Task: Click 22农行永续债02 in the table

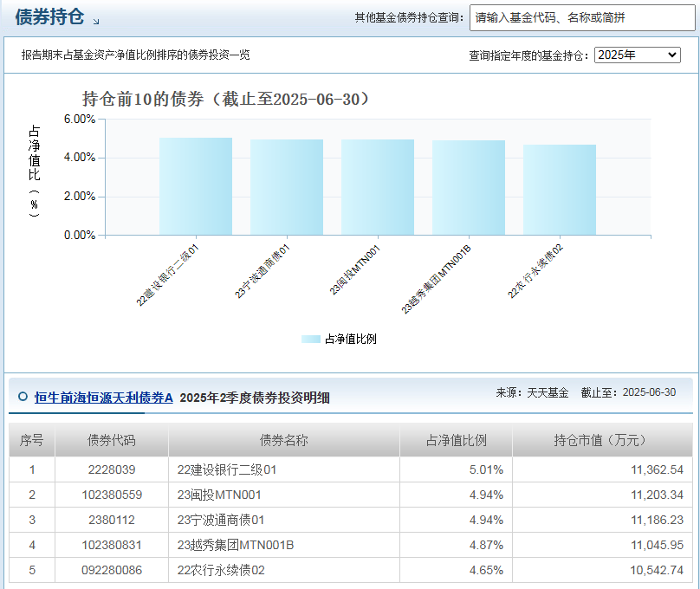Action: click(221, 570)
